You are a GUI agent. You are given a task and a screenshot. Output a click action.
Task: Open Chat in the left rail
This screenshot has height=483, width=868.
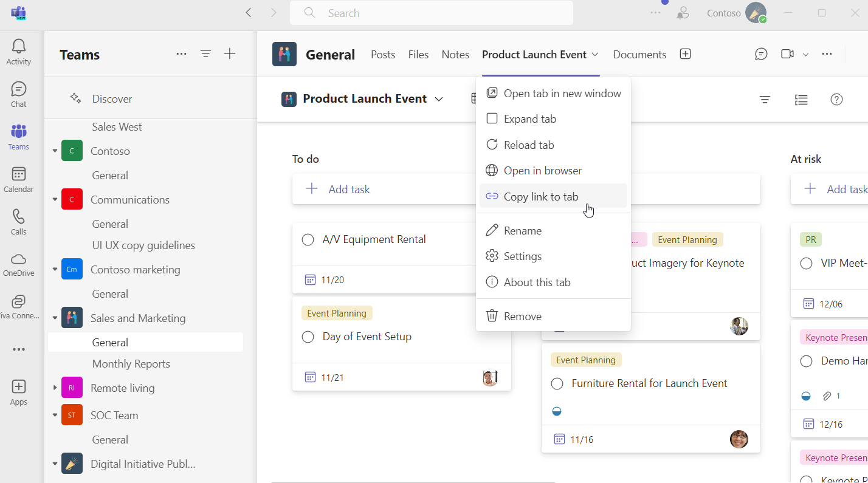pyautogui.click(x=19, y=94)
